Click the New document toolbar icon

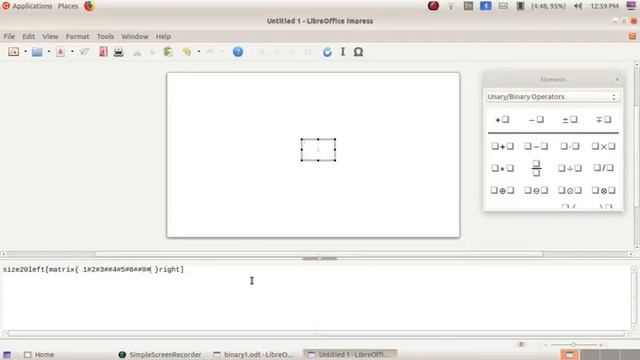13,52
